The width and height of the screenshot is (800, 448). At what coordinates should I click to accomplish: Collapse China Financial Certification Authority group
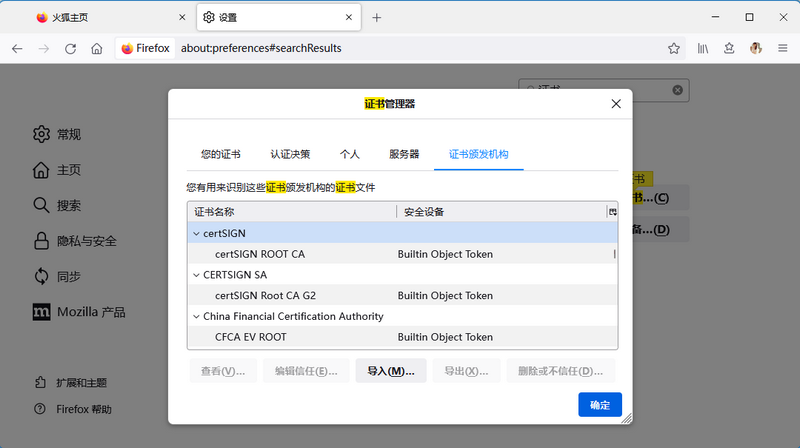[196, 317]
